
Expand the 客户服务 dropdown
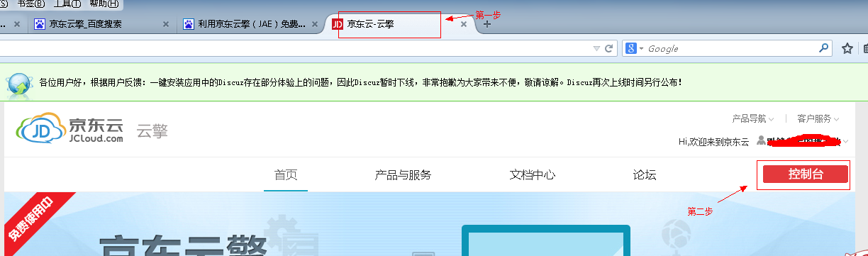[818, 118]
